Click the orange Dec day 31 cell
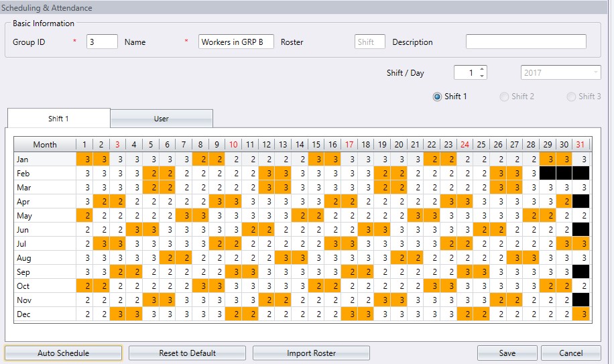The width and height of the screenshot is (614, 364). pos(580,314)
